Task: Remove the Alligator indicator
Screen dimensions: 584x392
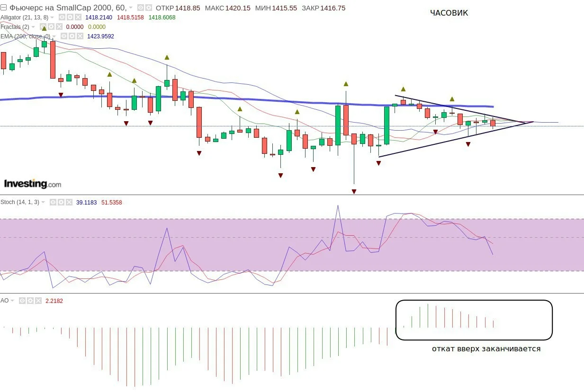Action: pyautogui.click(x=78, y=18)
